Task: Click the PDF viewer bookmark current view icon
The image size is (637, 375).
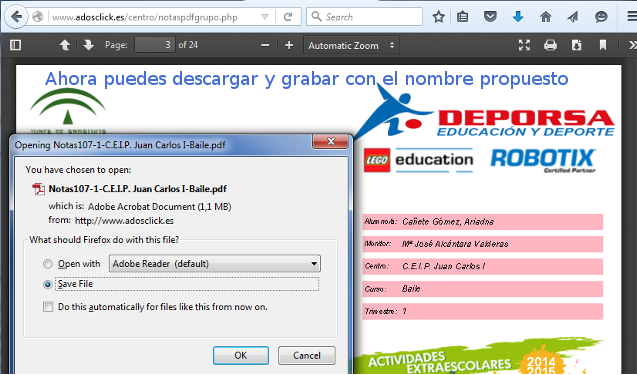Action: [x=602, y=45]
